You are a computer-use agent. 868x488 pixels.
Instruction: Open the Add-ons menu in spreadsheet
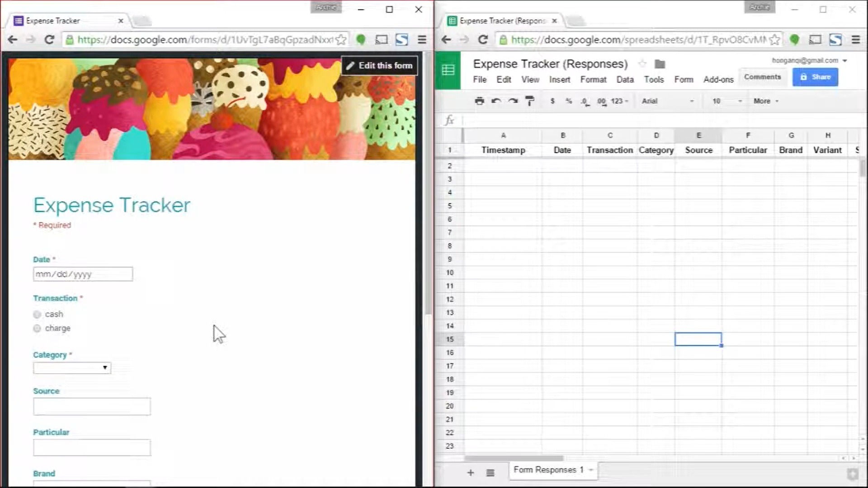pyautogui.click(x=718, y=79)
